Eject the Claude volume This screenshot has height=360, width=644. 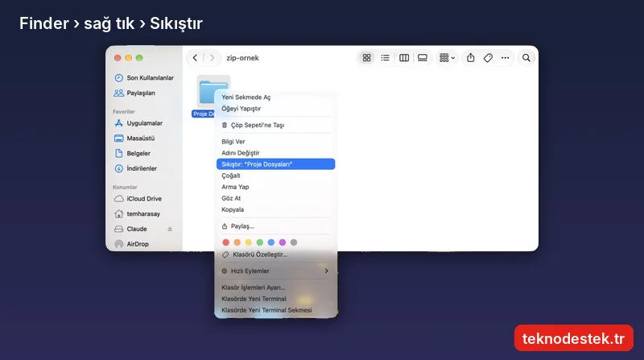point(170,229)
